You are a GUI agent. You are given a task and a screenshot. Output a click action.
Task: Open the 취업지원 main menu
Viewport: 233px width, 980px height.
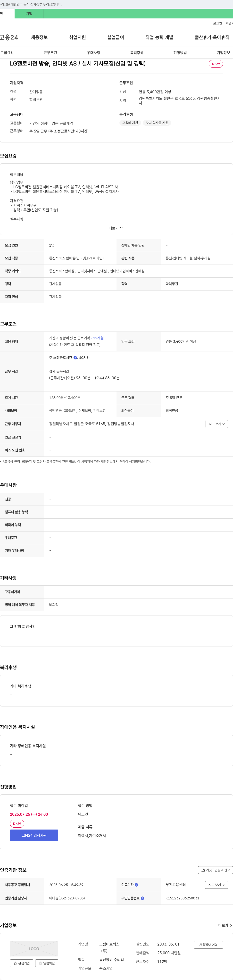(77, 37)
